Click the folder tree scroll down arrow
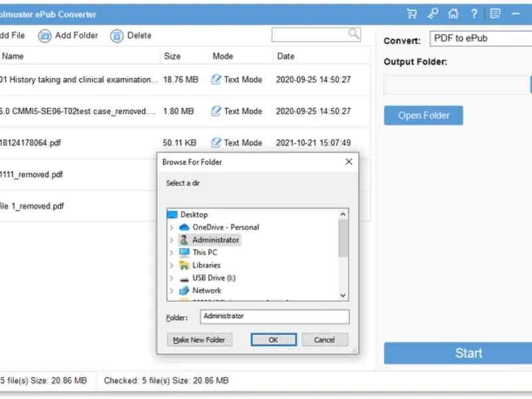The height and width of the screenshot is (399, 532). pos(342,295)
